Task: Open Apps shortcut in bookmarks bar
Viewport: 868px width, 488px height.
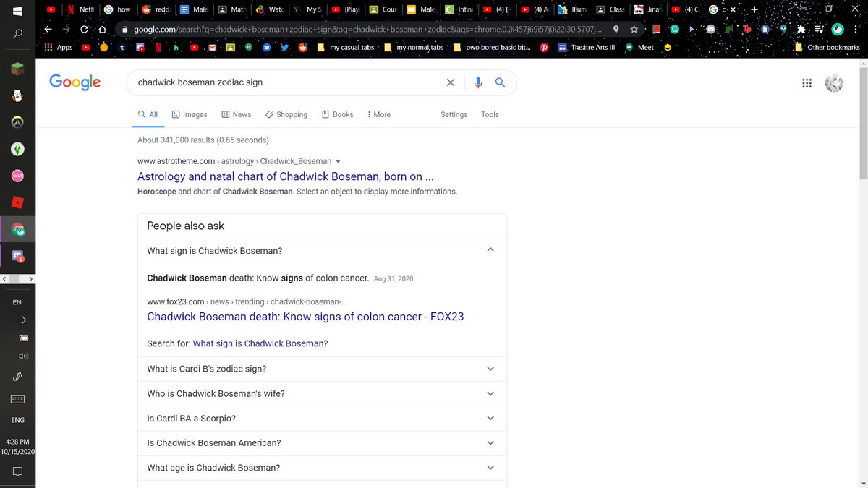Action: click(59, 47)
